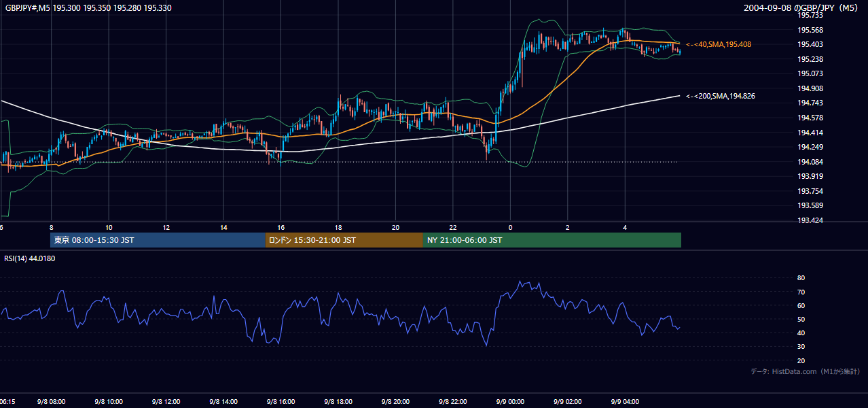Click the RSI scale value 40
Viewport: 868px width, 408px height.
[801, 333]
